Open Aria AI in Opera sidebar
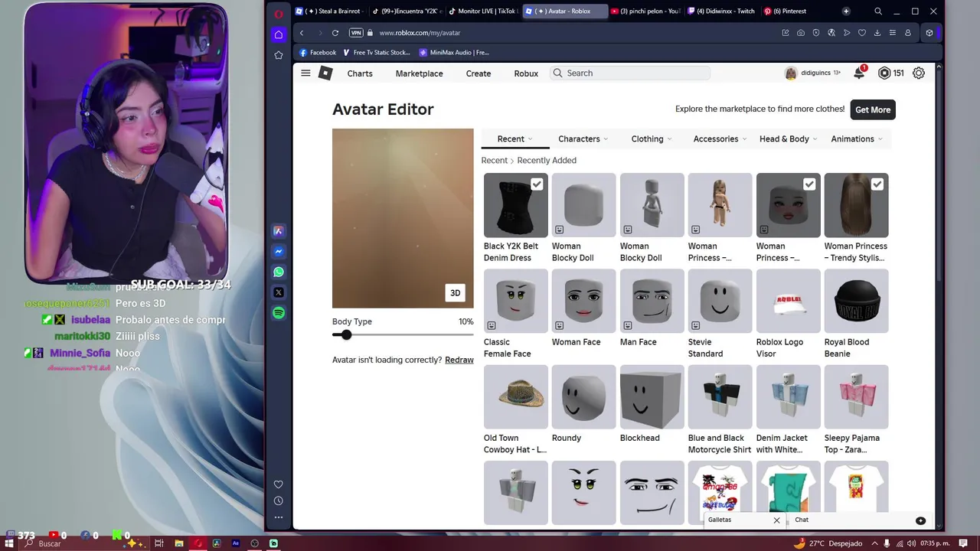 279,230
